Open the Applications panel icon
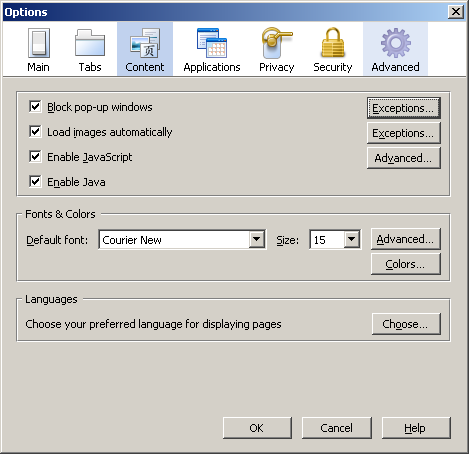 point(212,43)
